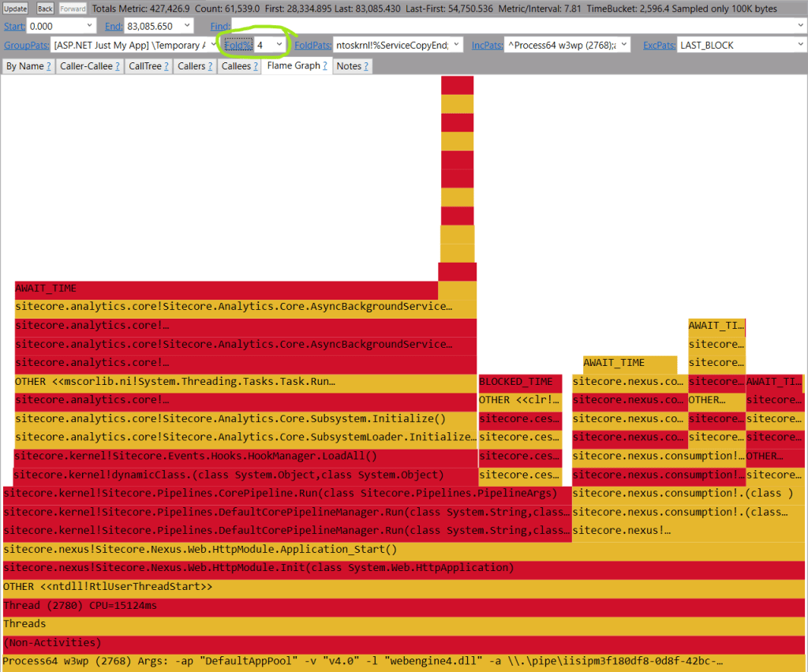Open the GroupPats help link

tap(25, 45)
